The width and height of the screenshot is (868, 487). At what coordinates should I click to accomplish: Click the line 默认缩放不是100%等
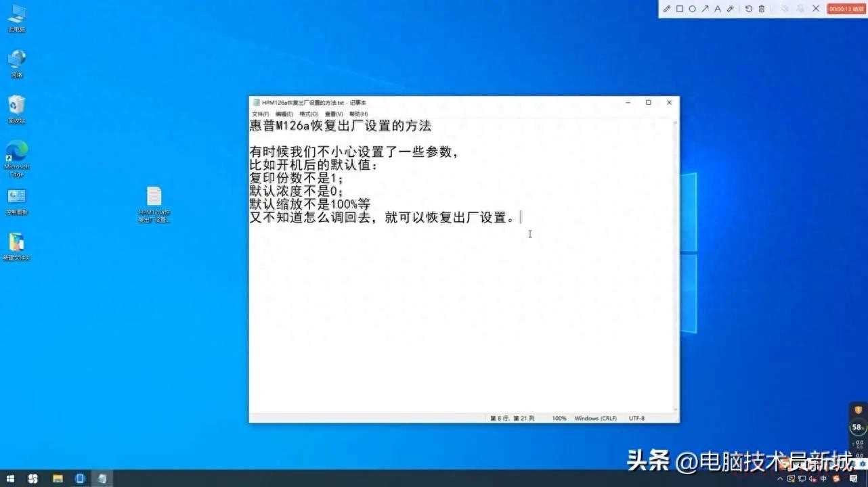[310, 204]
